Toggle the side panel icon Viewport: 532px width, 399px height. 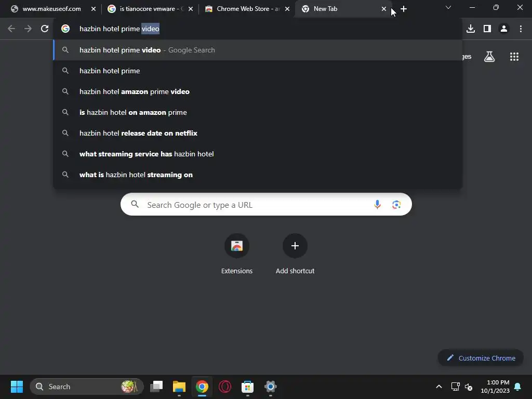point(487,29)
